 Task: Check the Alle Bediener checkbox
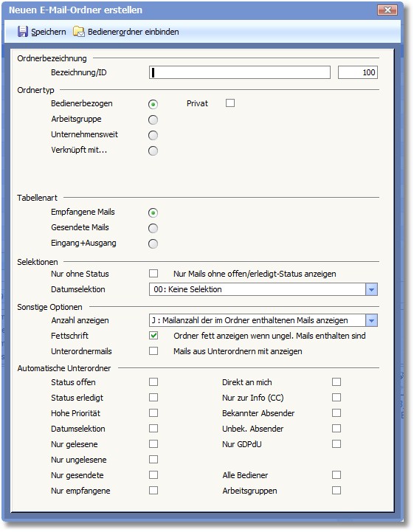pyautogui.click(x=337, y=474)
